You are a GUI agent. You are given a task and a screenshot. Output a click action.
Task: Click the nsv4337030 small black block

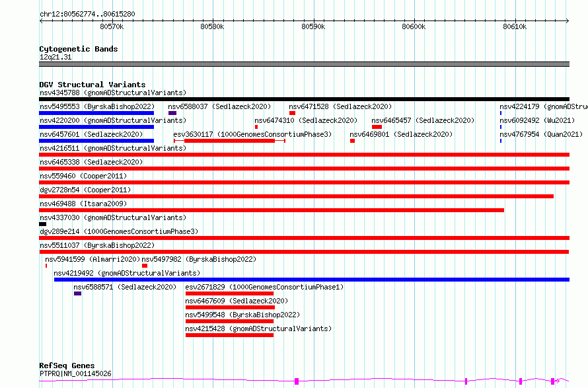click(43, 224)
